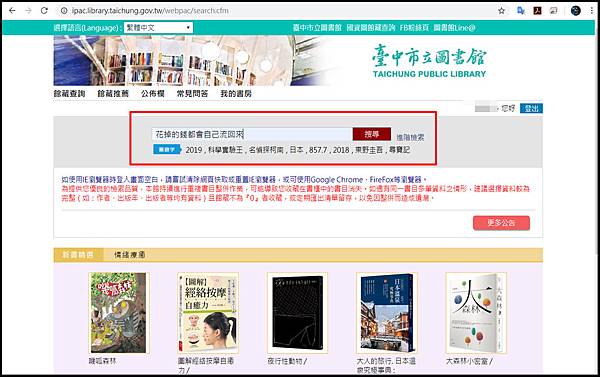Viewport: 600px width, 377px height.
Task: Open 常見問答 in the navigation menu
Action: [x=192, y=93]
